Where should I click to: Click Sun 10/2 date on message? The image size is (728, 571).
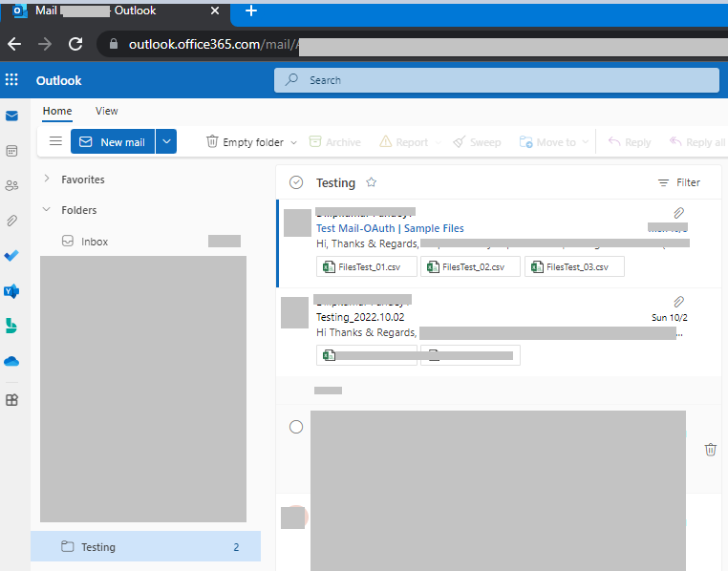point(669,318)
